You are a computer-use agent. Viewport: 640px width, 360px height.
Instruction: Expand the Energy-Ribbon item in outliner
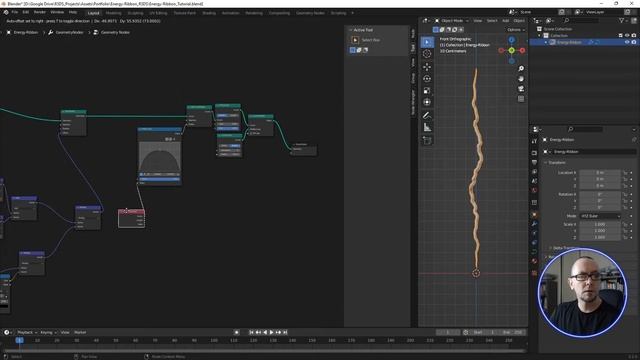click(x=546, y=42)
